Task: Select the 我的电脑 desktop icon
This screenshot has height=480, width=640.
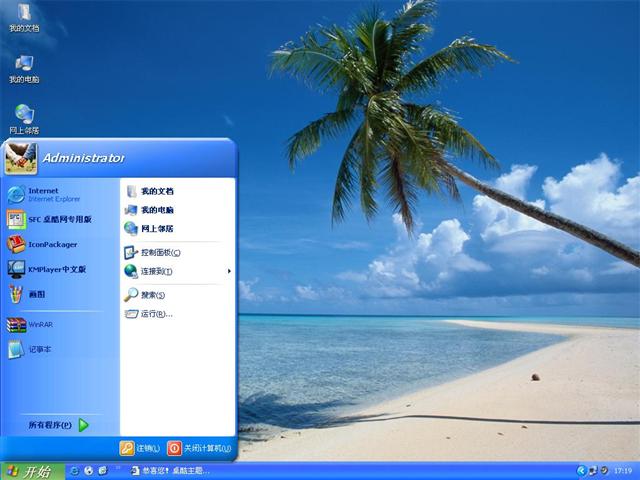Action: [24, 69]
